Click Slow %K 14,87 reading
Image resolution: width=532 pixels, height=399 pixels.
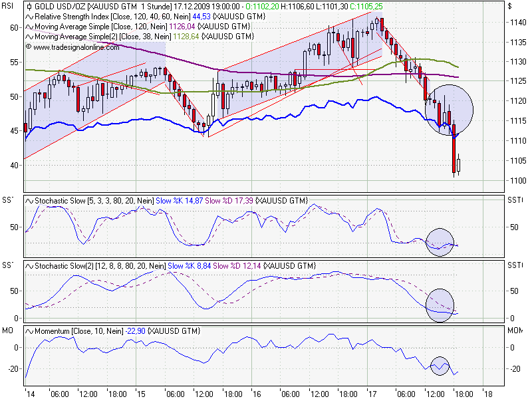pyautogui.click(x=179, y=201)
